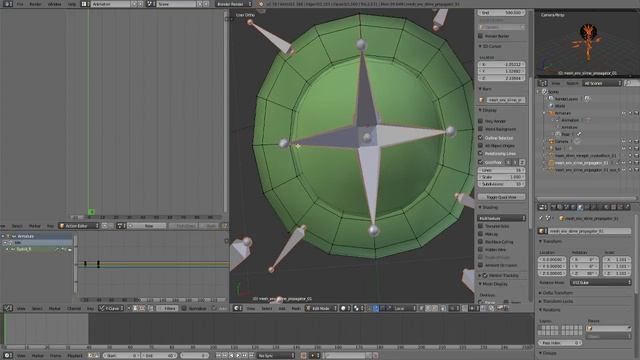Open the Mesh menu in 3D viewport header

(x=296, y=308)
